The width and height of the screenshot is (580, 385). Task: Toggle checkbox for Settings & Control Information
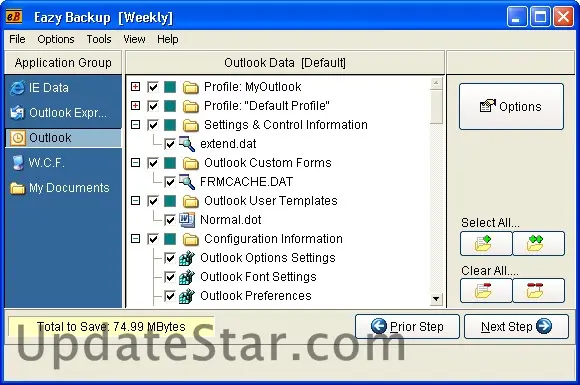tap(153, 125)
